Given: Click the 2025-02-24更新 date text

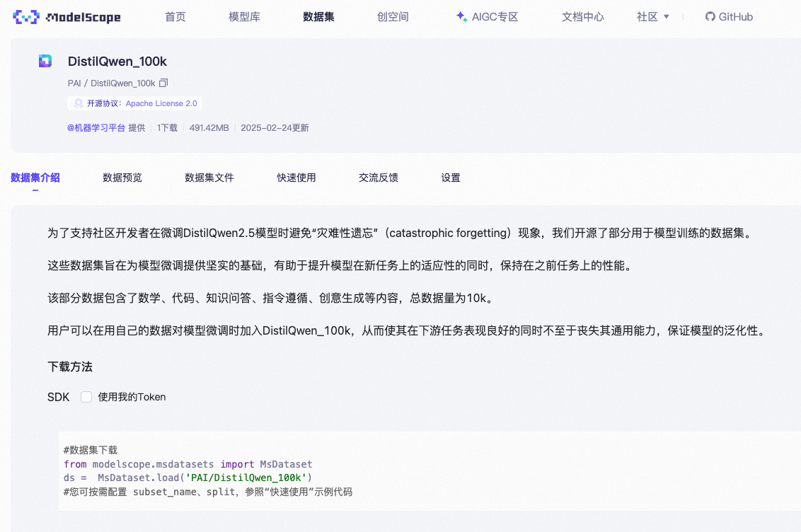Looking at the screenshot, I should [x=275, y=127].
